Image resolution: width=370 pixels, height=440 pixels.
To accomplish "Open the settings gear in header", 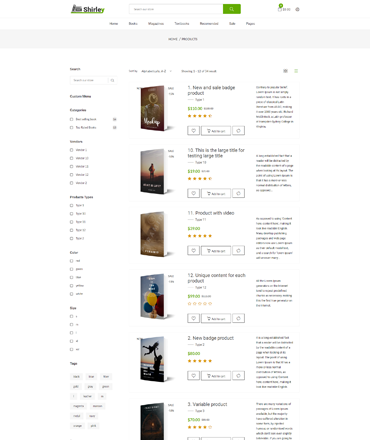I will pos(297,9).
